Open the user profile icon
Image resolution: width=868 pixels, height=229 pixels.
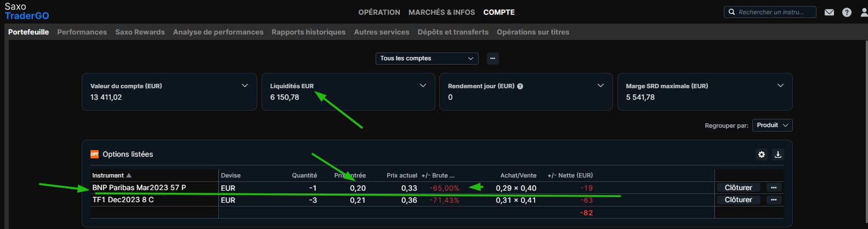[864, 12]
